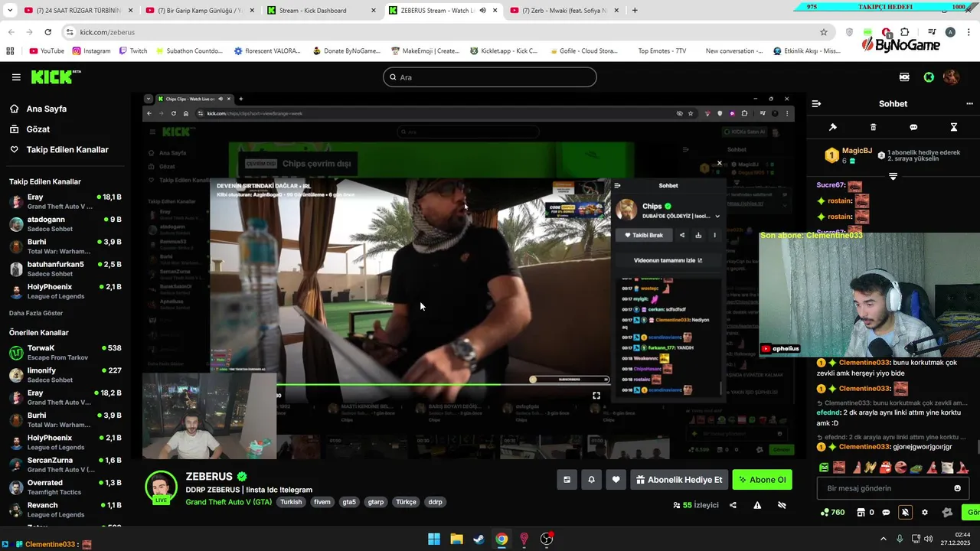The width and height of the screenshot is (980, 551).
Task: Open the Kick hamburger sidebar menu
Action: (x=16, y=77)
